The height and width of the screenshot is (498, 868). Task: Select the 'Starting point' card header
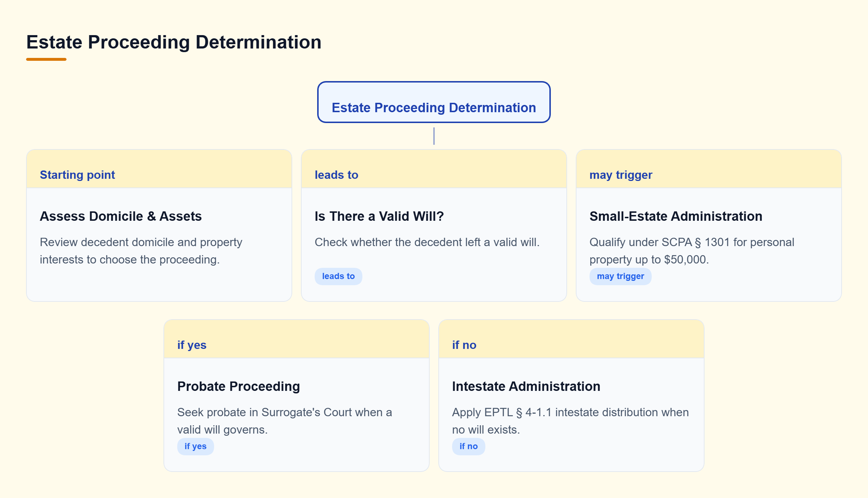tap(159, 169)
